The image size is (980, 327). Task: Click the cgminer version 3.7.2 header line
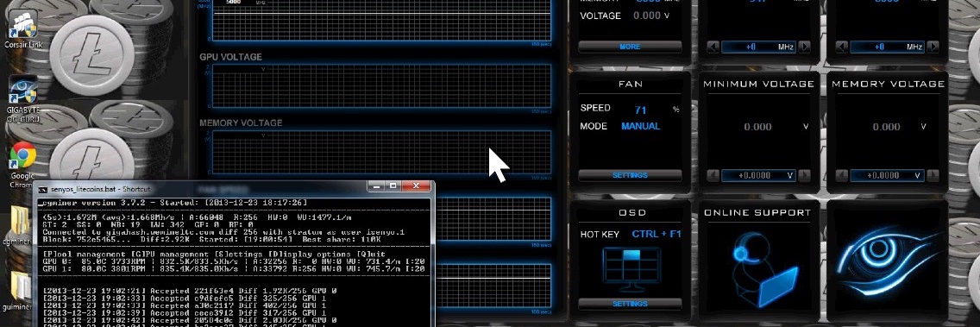(x=173, y=204)
